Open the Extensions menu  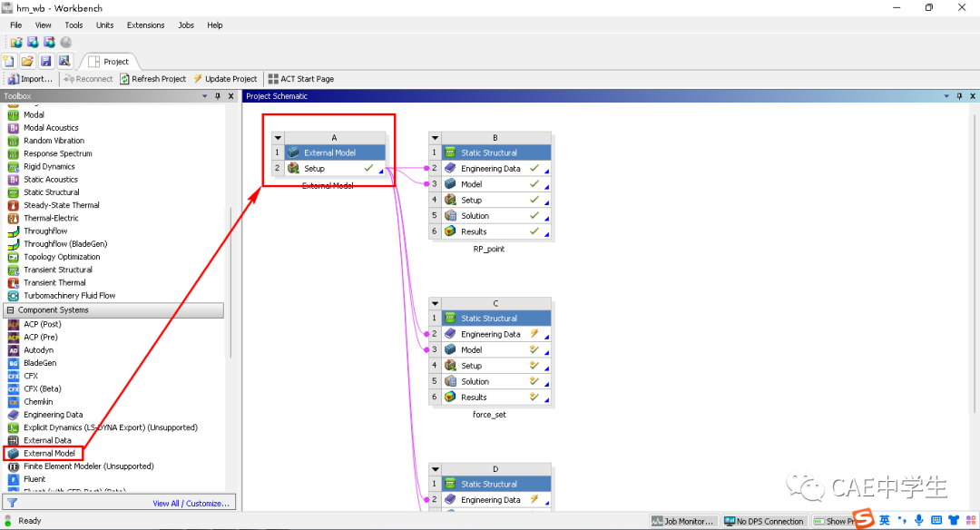tap(145, 25)
